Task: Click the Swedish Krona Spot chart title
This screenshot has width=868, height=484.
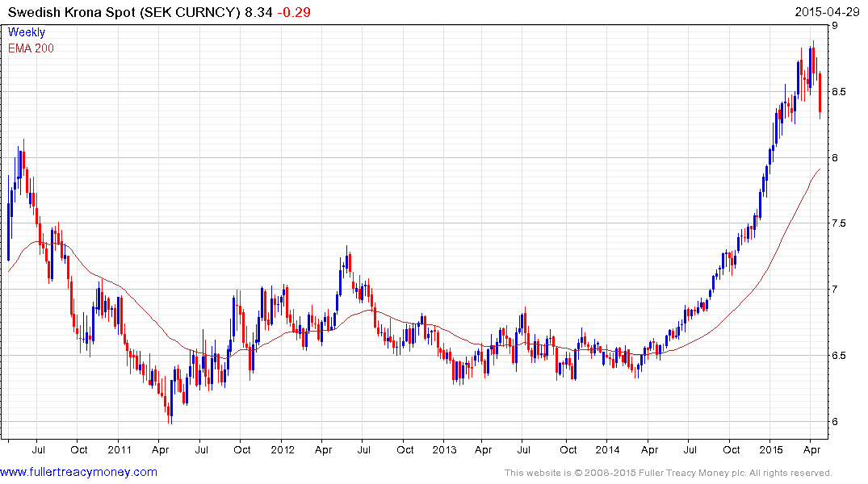Action: (123, 13)
